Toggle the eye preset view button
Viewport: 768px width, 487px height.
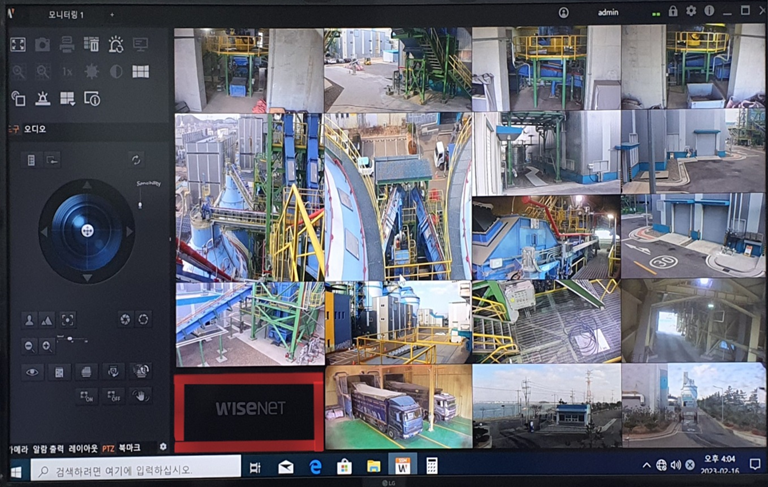32,371
